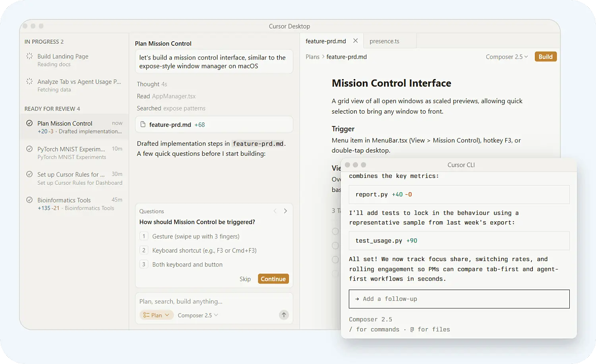Click file icon on feature-prd.md card
Screen dimensions: 596x364
click(143, 124)
